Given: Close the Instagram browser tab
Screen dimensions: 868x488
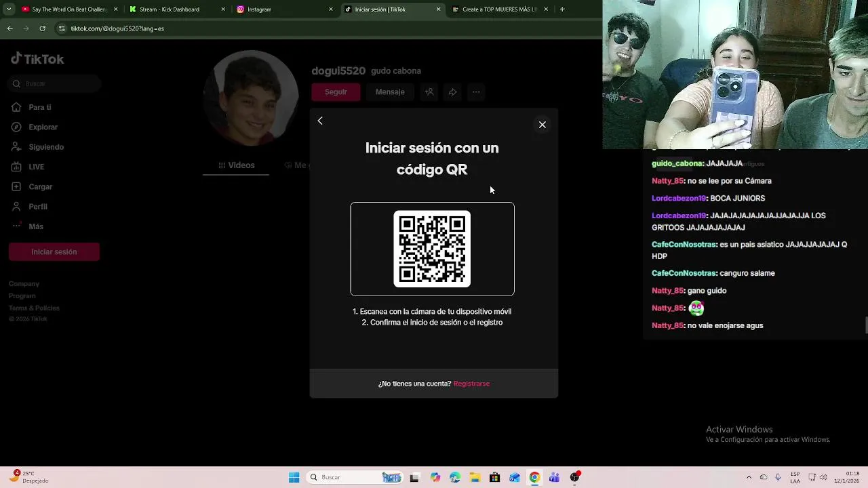Looking at the screenshot, I should click(331, 9).
